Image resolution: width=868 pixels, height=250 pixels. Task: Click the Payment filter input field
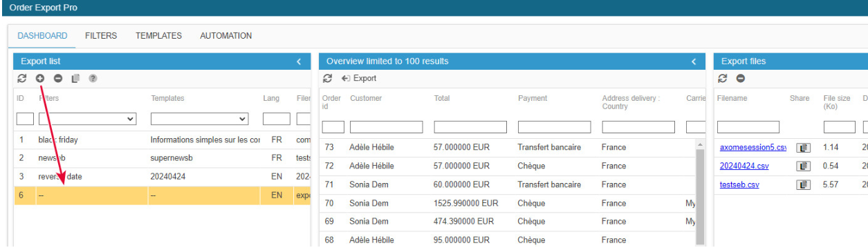click(x=554, y=127)
